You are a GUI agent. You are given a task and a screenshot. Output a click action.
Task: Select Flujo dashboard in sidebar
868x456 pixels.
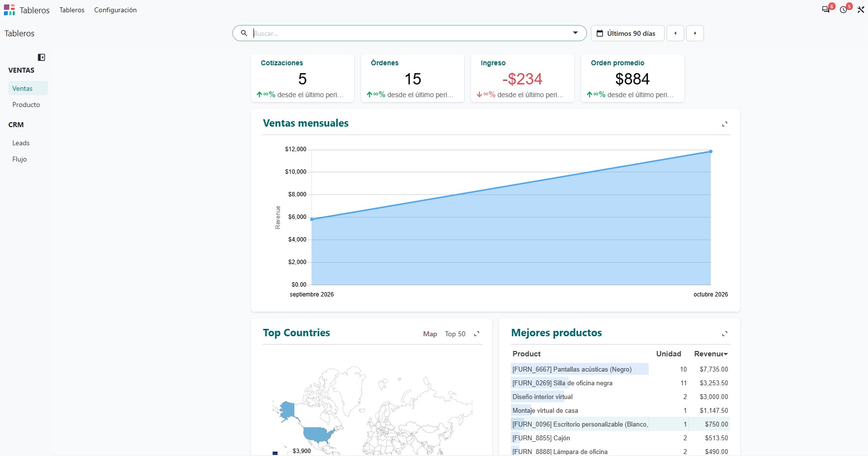click(28, 159)
